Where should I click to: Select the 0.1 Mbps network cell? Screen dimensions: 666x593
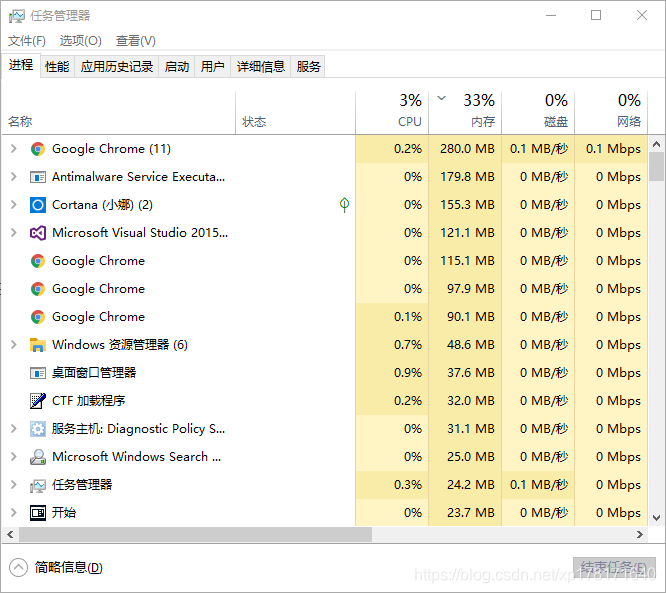(x=611, y=149)
